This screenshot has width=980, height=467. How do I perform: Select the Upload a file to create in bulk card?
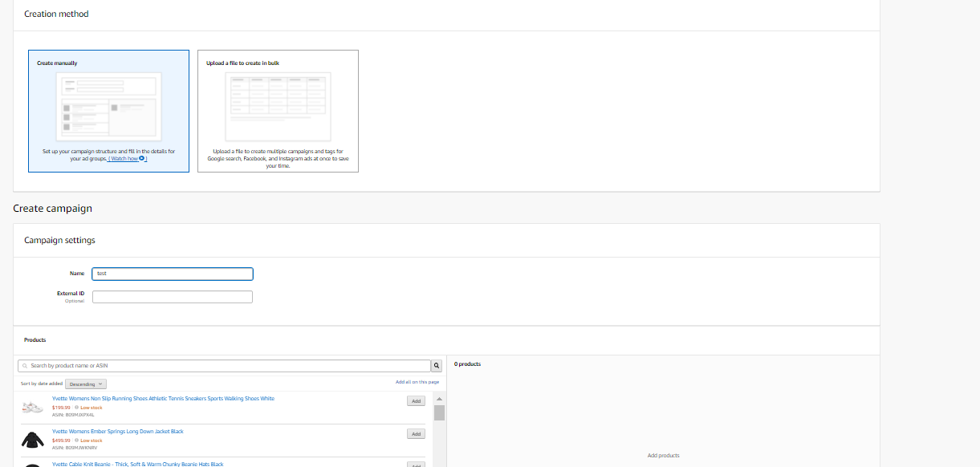coord(278,111)
